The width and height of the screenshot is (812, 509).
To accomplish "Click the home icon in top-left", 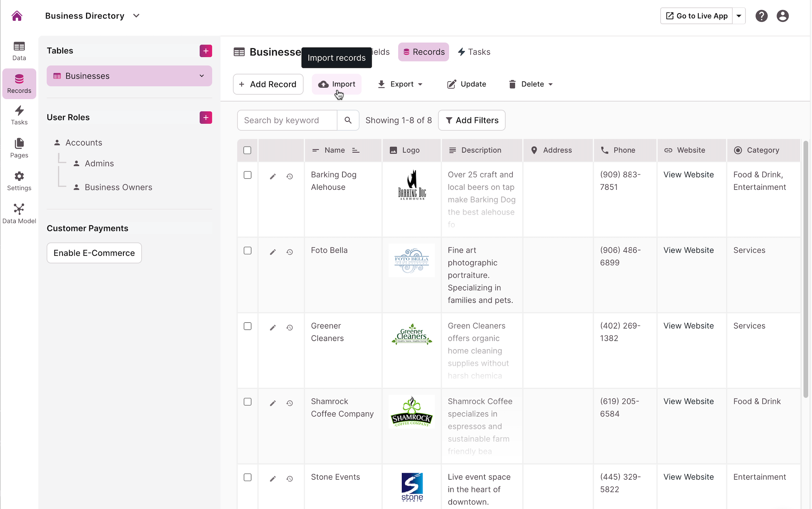I will [17, 16].
